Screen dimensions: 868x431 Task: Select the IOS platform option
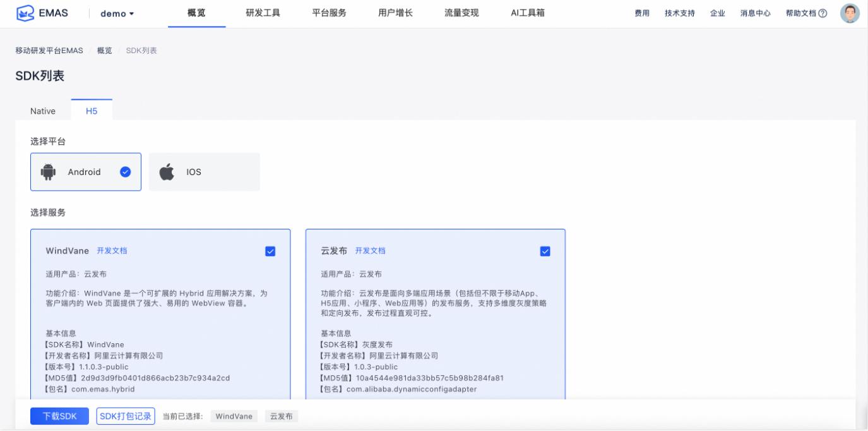click(204, 172)
